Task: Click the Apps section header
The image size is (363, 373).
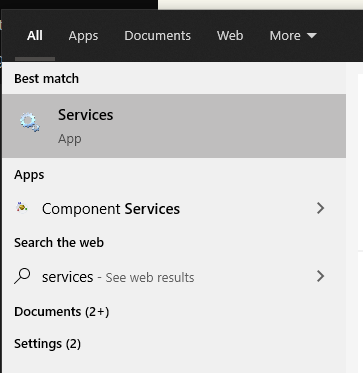Action: pyautogui.click(x=29, y=175)
